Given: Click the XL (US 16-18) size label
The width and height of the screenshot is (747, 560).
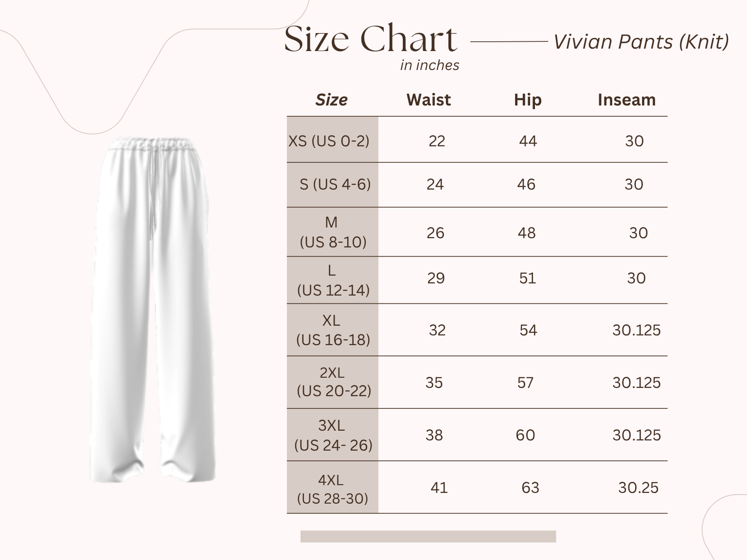Looking at the screenshot, I should tap(333, 330).
